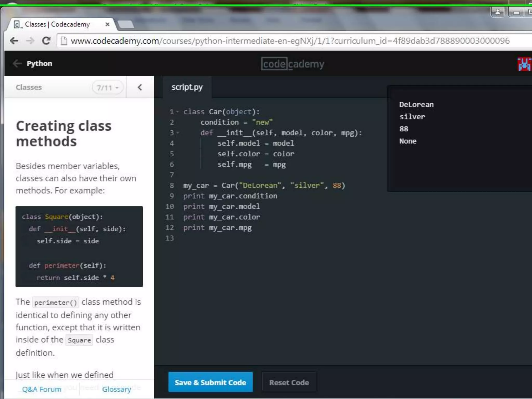Go back with browser back arrow
The width and height of the screenshot is (532, 399).
14,41
